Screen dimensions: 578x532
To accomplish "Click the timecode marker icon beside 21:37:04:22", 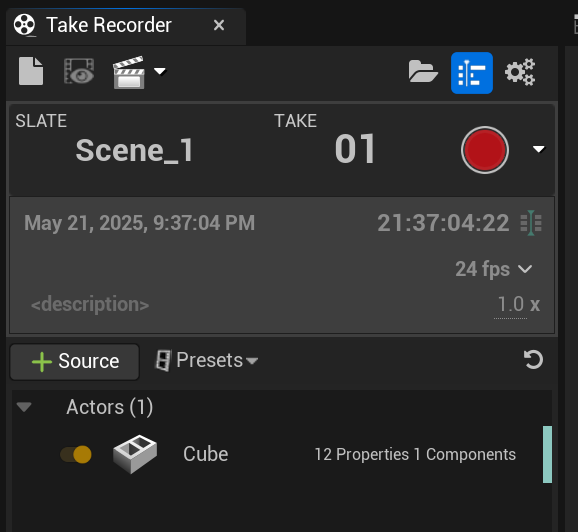I will 531,223.
